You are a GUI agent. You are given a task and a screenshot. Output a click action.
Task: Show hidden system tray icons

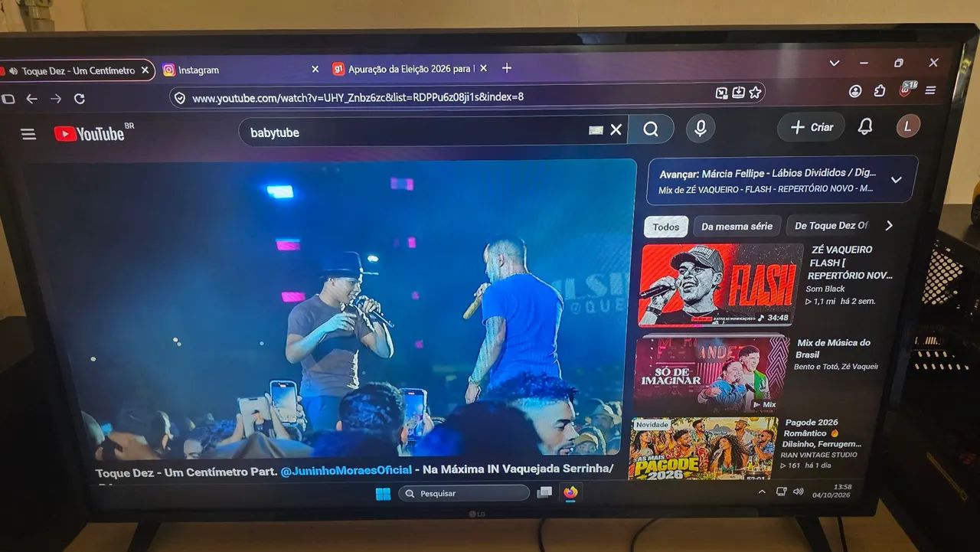click(761, 492)
